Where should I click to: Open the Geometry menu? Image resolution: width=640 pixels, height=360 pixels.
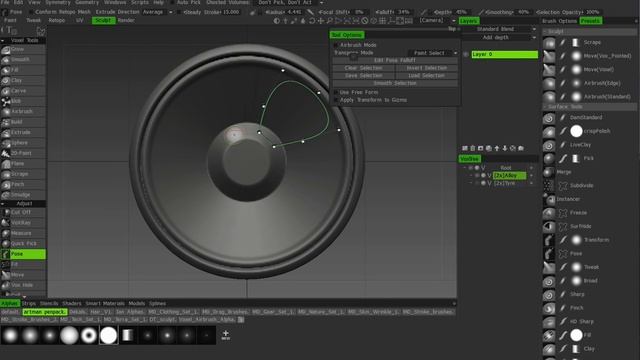coord(87,2)
